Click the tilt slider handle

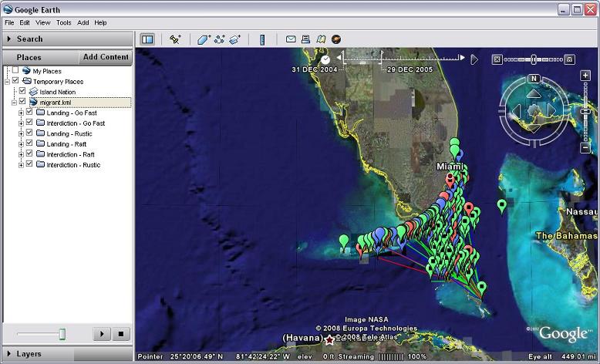tap(534, 59)
